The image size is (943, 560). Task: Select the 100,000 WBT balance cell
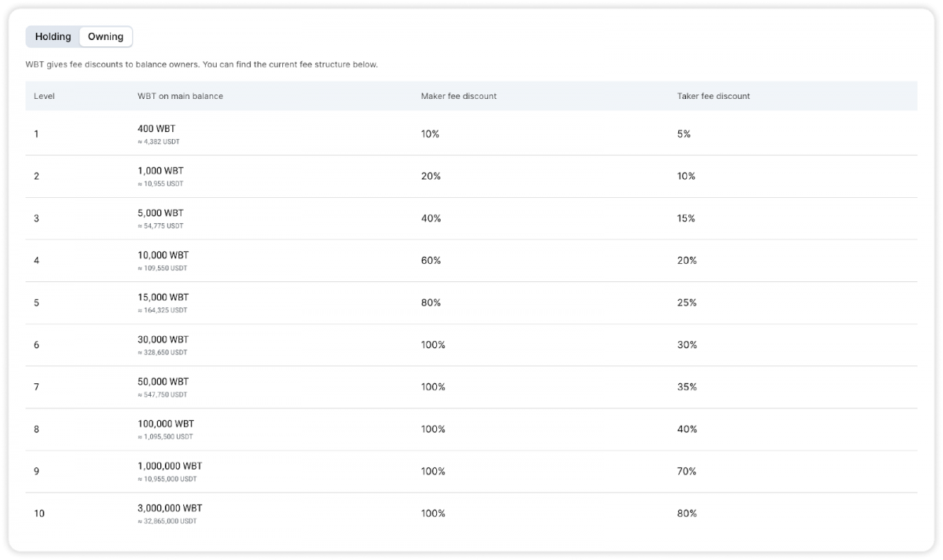coord(165,423)
